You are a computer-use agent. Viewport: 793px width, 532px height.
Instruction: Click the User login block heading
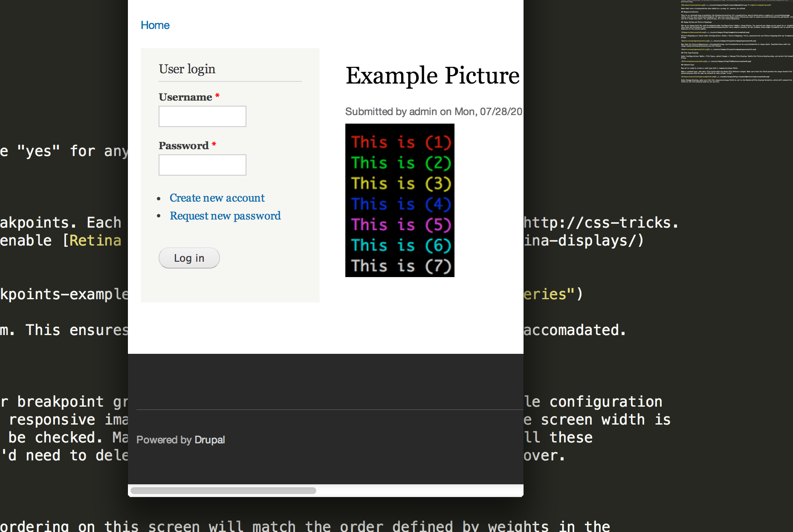(187, 69)
